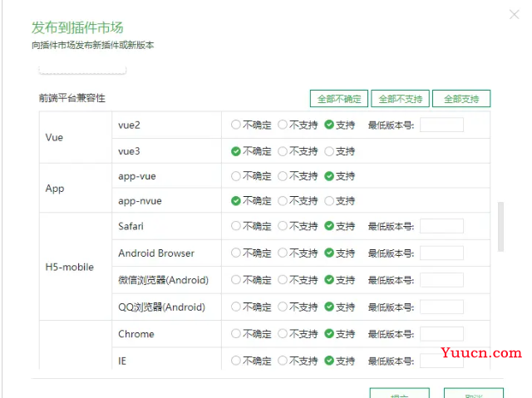
Task: Click the 全部不确定 button
Action: (x=339, y=99)
